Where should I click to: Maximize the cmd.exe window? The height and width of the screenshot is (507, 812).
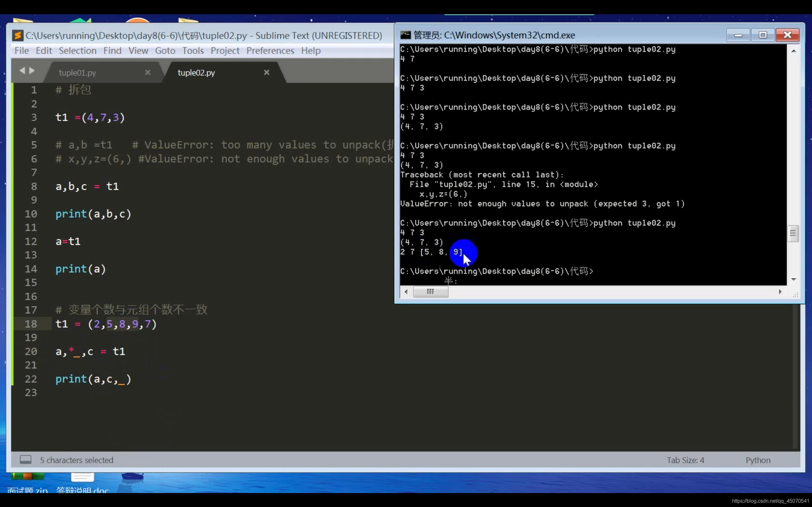762,35
